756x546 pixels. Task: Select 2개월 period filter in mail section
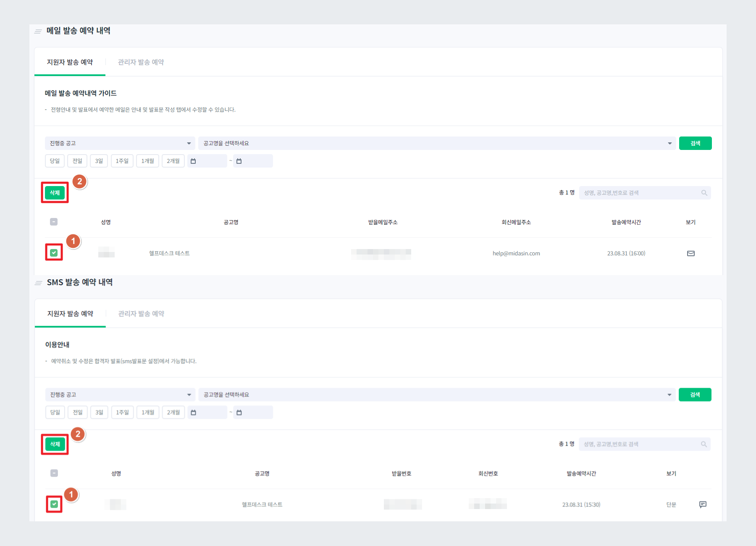point(173,161)
